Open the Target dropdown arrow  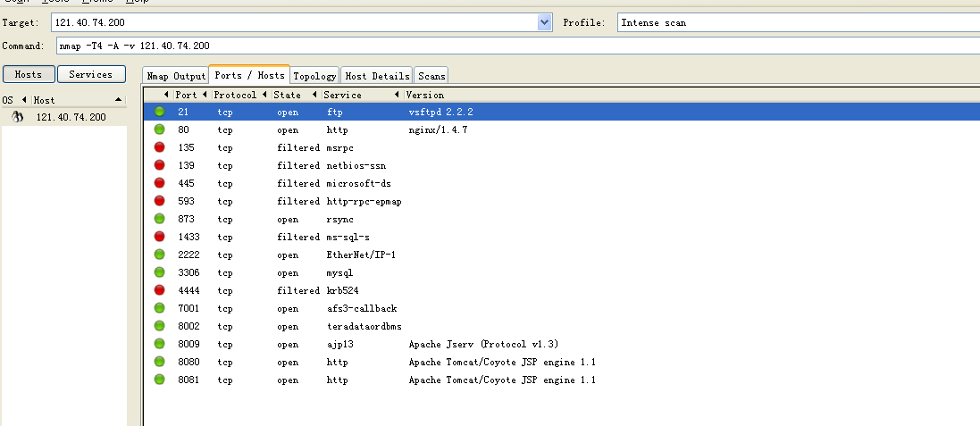[x=544, y=22]
